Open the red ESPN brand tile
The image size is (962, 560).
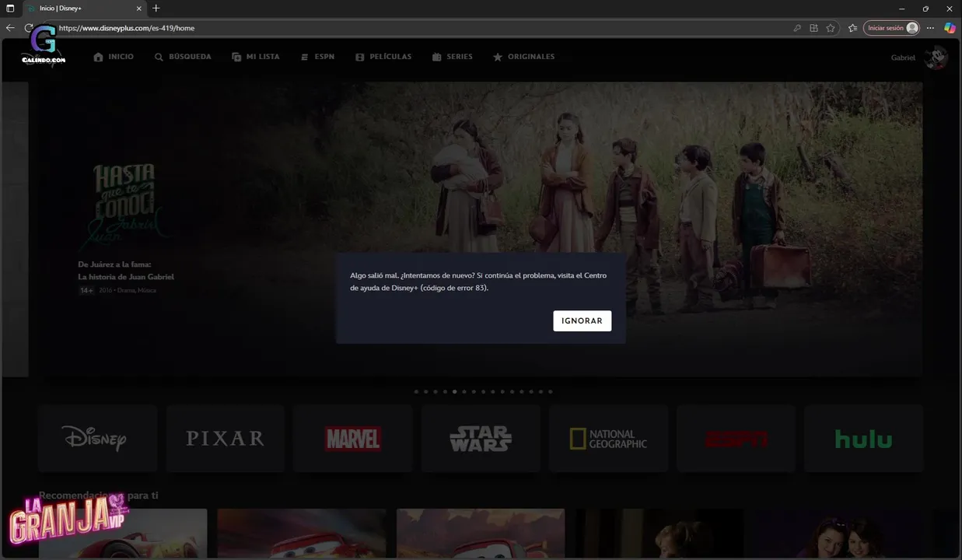pyautogui.click(x=736, y=438)
